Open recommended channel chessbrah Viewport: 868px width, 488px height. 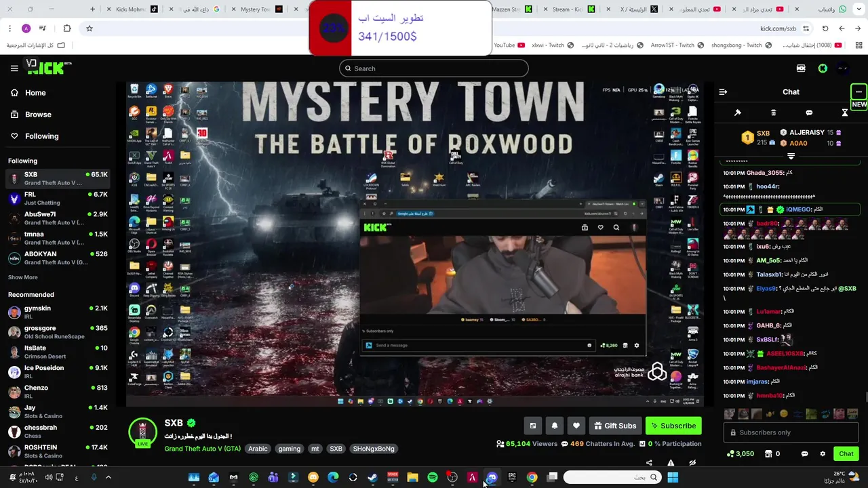(58, 431)
